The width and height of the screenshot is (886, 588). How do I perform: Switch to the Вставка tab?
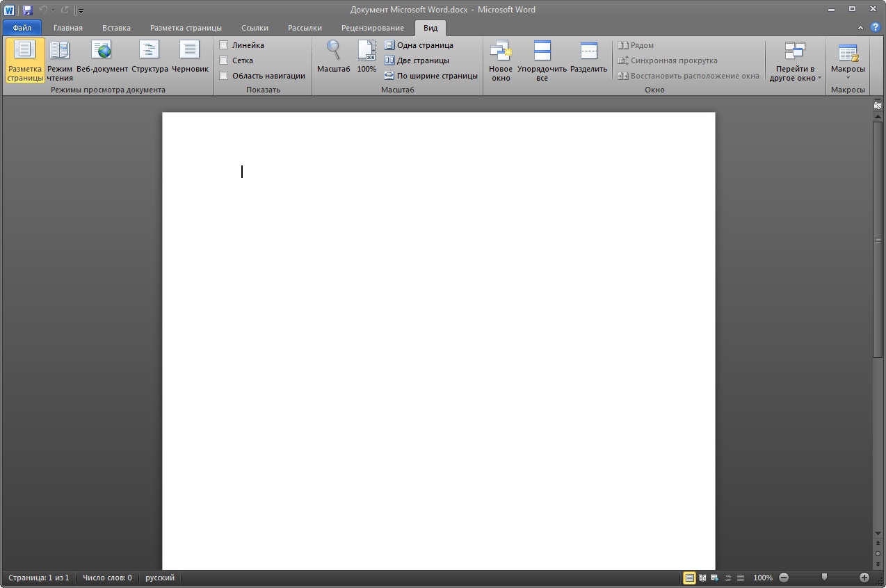116,28
